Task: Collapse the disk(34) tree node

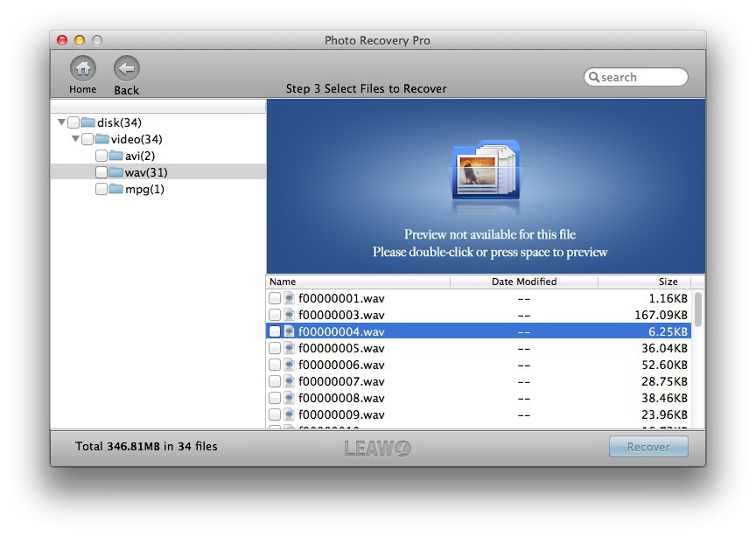Action: click(61, 122)
